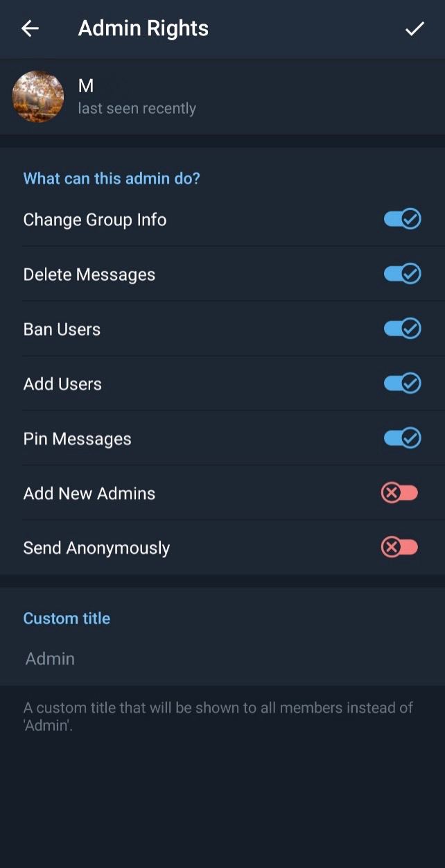Tap the Send Anonymously row text
This screenshot has height=868, width=445.
click(x=96, y=548)
